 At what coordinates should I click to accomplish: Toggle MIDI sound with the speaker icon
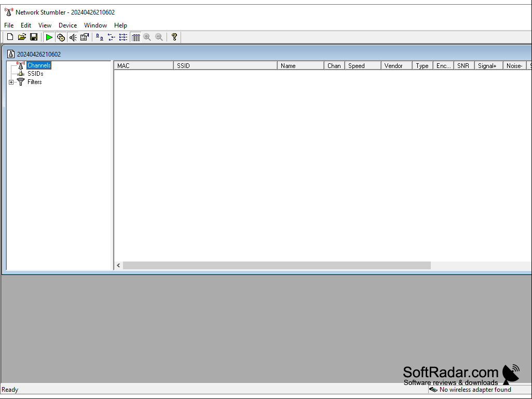[x=73, y=37]
